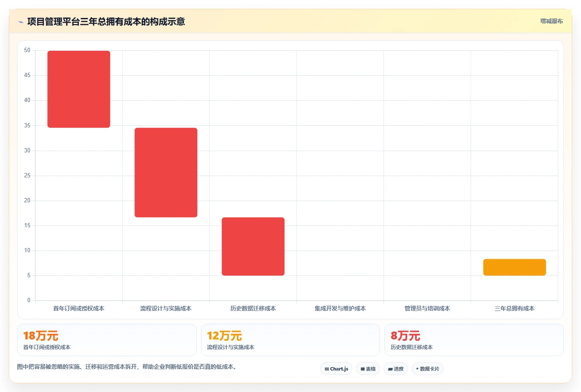Click the red 历史数据迁移成本 waterfall bar

coord(253,247)
